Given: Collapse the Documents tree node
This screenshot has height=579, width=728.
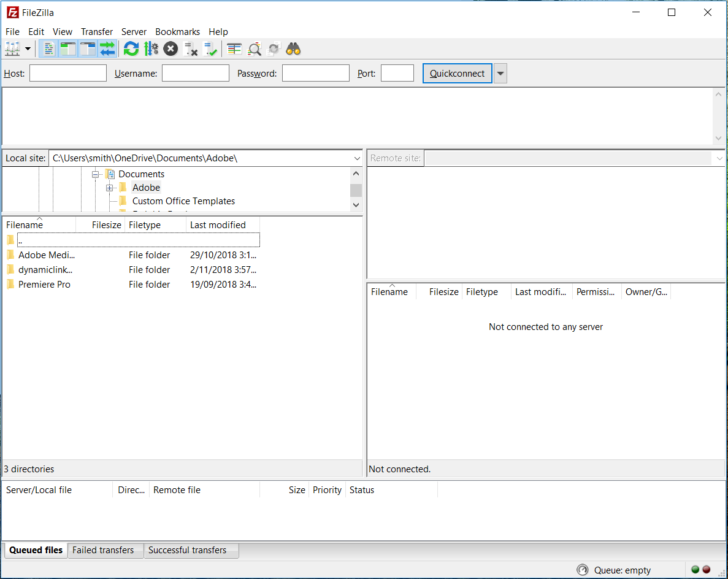Looking at the screenshot, I should click(x=95, y=175).
